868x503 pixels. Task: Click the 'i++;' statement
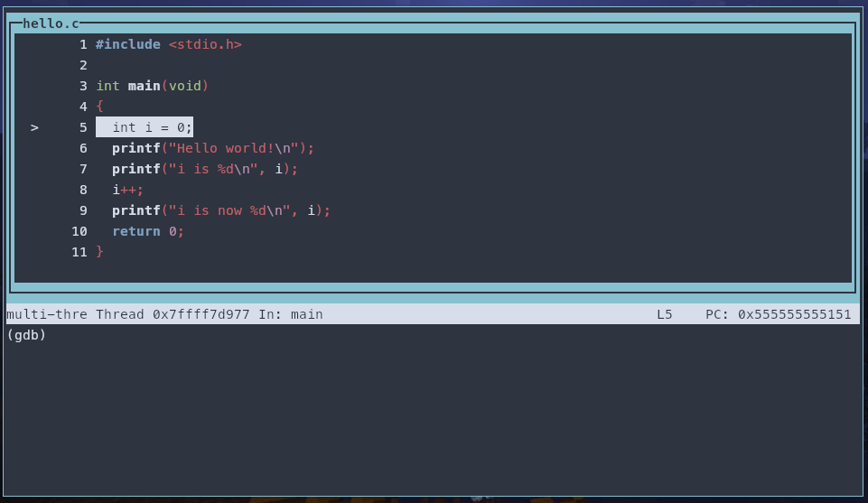click(x=128, y=190)
